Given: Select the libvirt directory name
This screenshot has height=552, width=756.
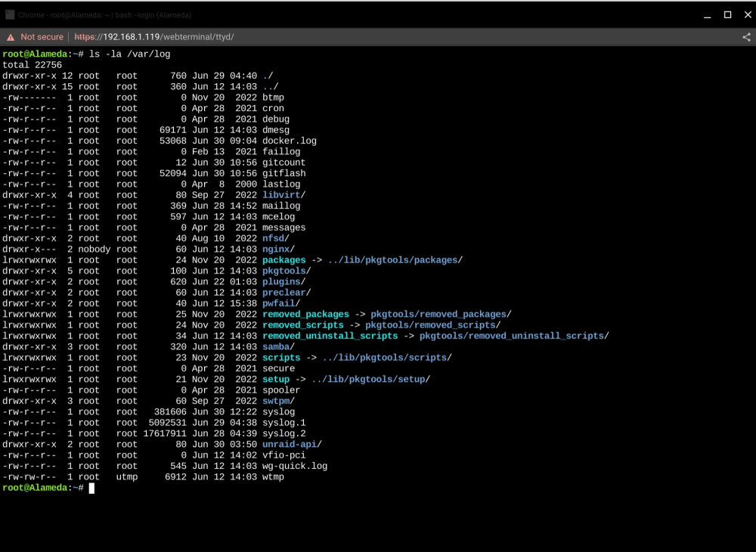Looking at the screenshot, I should click(x=281, y=195).
